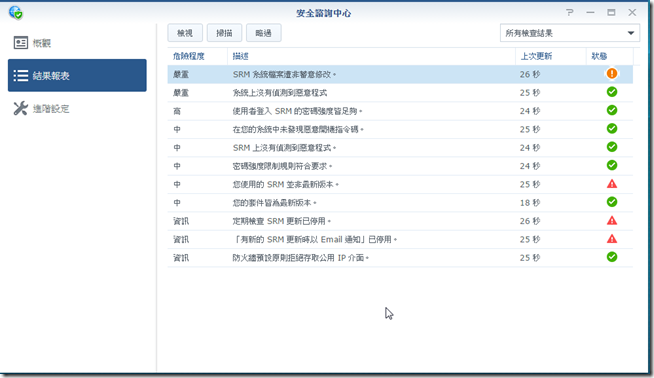Screen dimensions: 654x378
Task: Click green check status for 密碼強度限制規則符合要求 row
Action: (612, 165)
